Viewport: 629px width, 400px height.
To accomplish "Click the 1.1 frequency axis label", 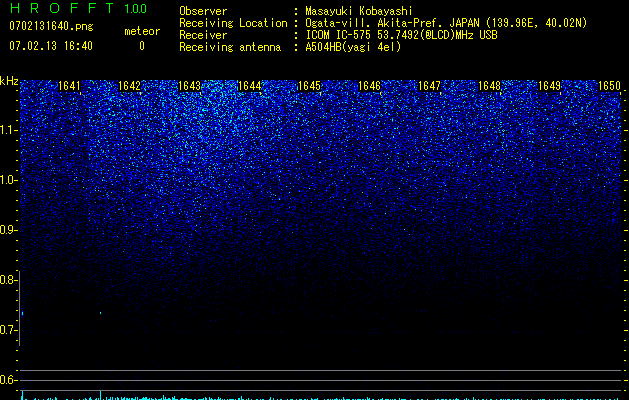I will (x=8, y=130).
